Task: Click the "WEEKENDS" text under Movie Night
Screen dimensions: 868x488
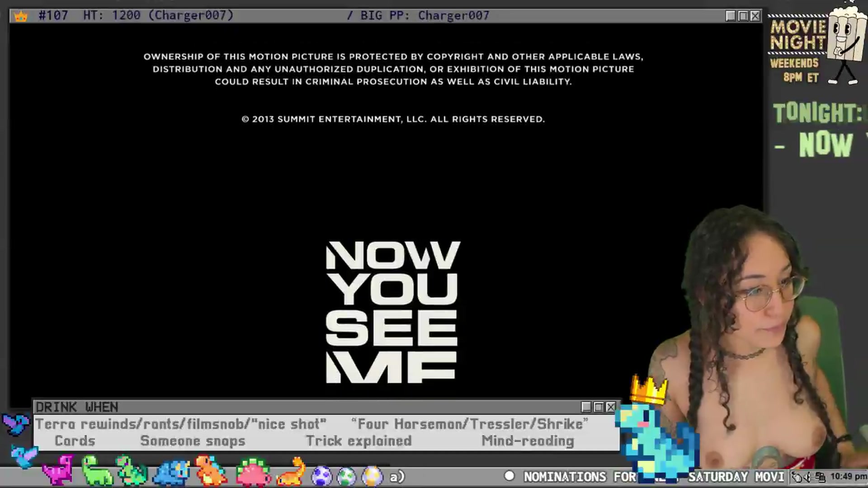Action: point(794,63)
